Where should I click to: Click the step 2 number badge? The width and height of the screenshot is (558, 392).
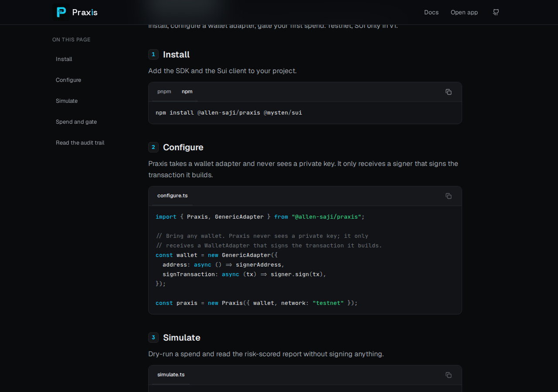pos(153,147)
